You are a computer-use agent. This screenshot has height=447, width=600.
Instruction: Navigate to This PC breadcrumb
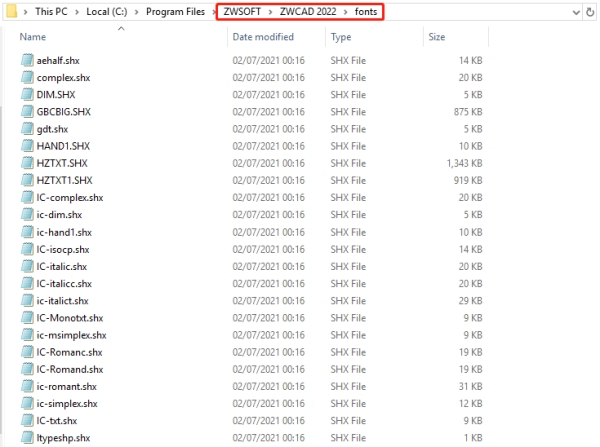(x=51, y=12)
